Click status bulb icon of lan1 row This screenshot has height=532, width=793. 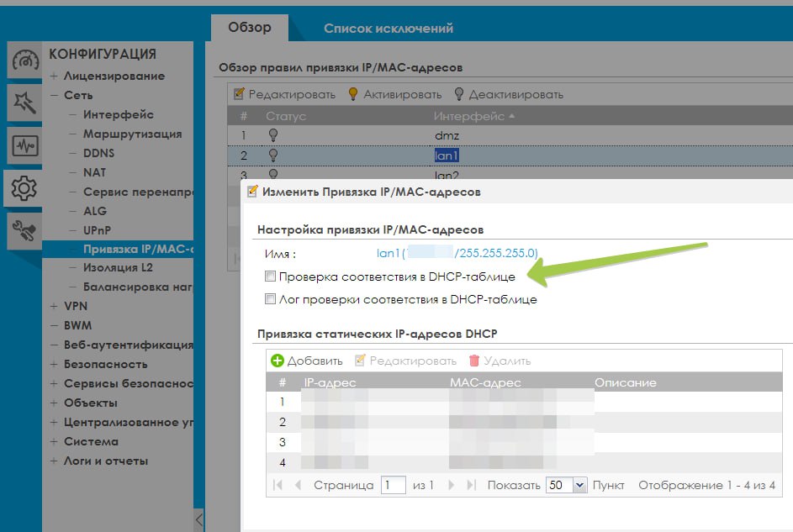click(273, 155)
